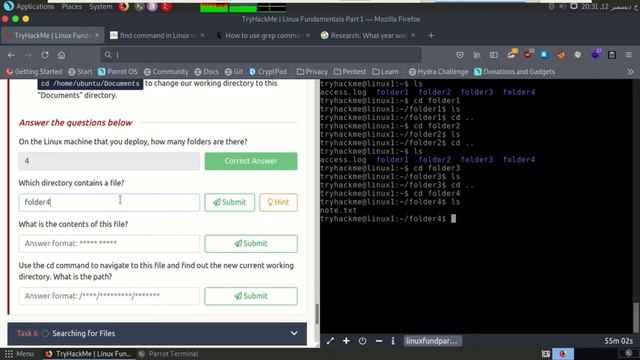Screen dimensions: 640x360
Task: Switch to the Research: What year tab
Action: [368, 36]
